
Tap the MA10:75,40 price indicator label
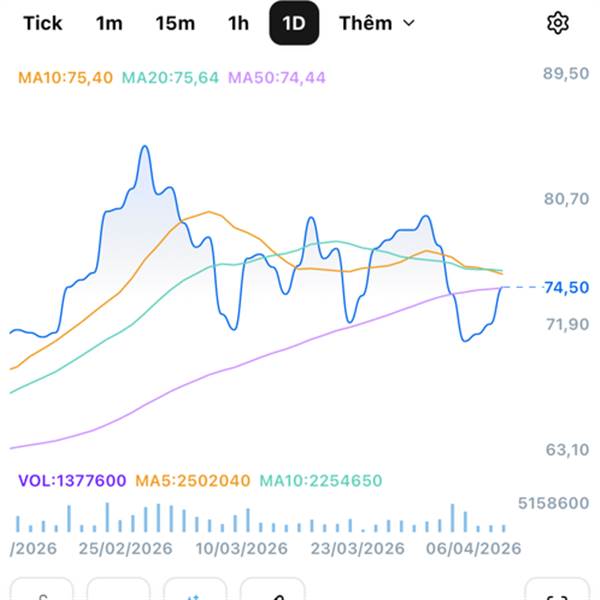click(65, 77)
